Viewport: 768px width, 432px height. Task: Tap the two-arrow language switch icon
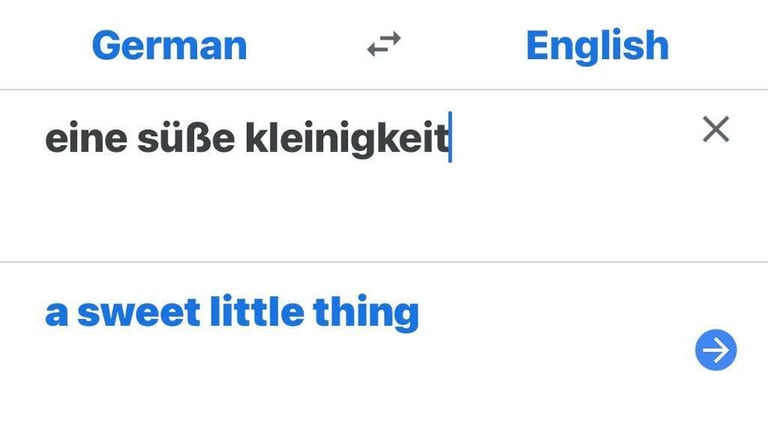[384, 45]
